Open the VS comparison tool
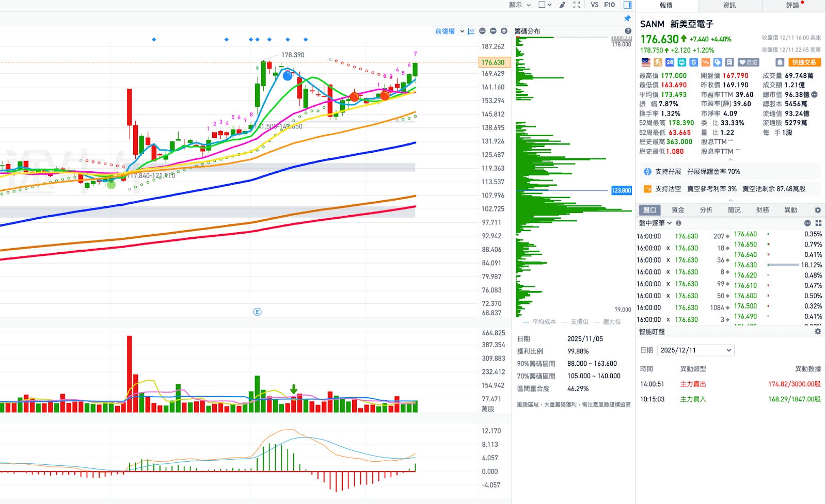Image resolution: width=826 pixels, height=504 pixels. pyautogui.click(x=594, y=5)
